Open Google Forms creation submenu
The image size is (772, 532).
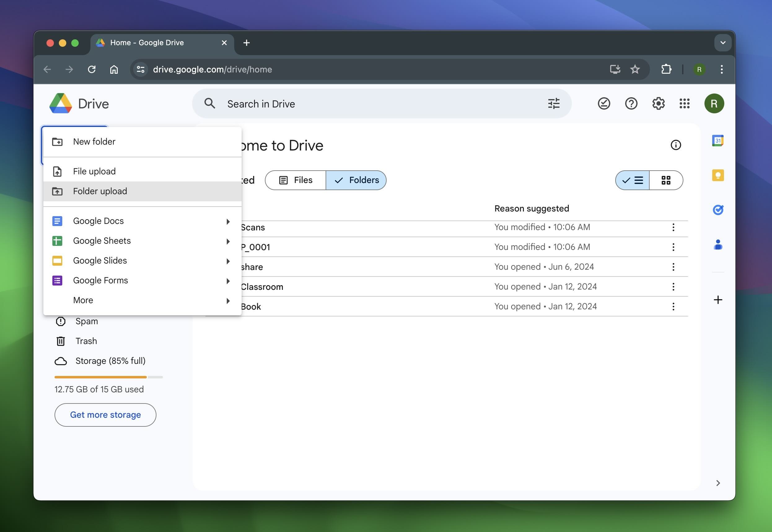227,280
